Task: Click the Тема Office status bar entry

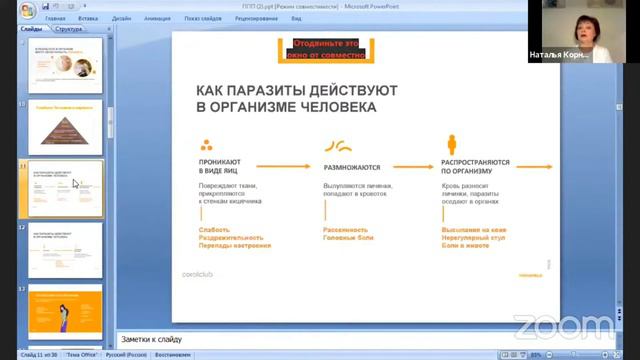Action: tap(82, 355)
